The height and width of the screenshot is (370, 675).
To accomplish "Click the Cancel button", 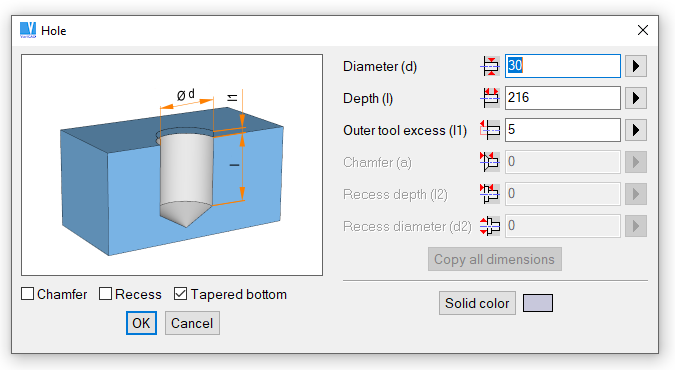I will (192, 323).
